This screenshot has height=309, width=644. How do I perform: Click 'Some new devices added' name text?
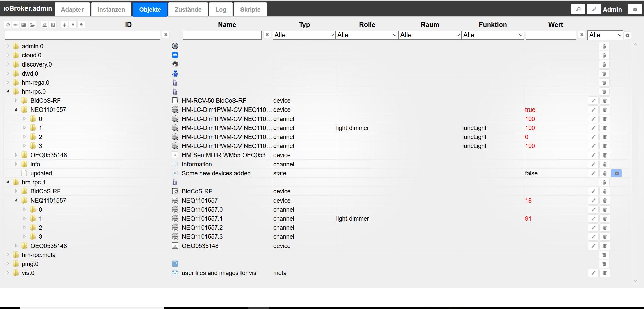(x=216, y=173)
